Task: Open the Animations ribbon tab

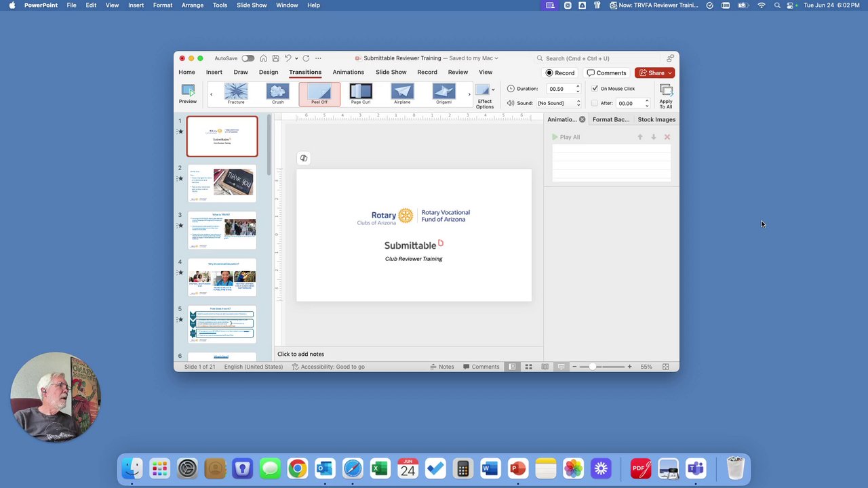Action: click(x=348, y=72)
